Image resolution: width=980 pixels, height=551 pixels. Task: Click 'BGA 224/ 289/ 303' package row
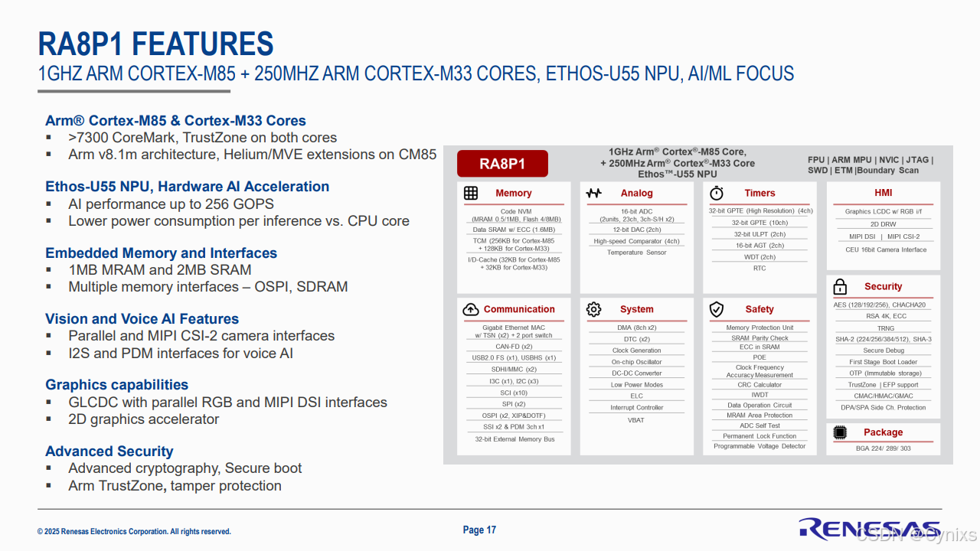point(884,448)
